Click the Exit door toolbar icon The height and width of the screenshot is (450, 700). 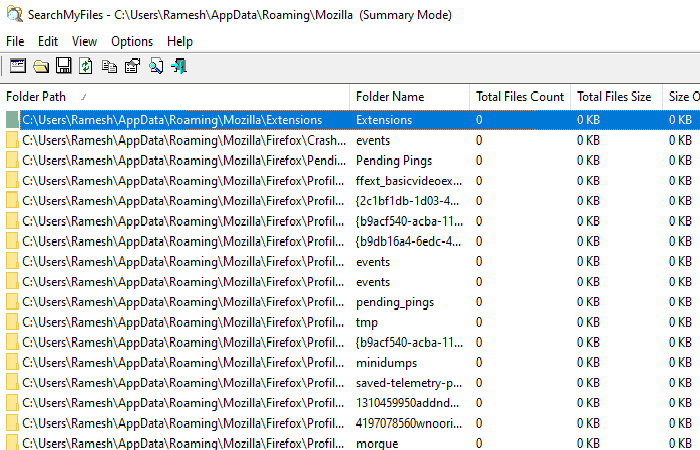179,66
